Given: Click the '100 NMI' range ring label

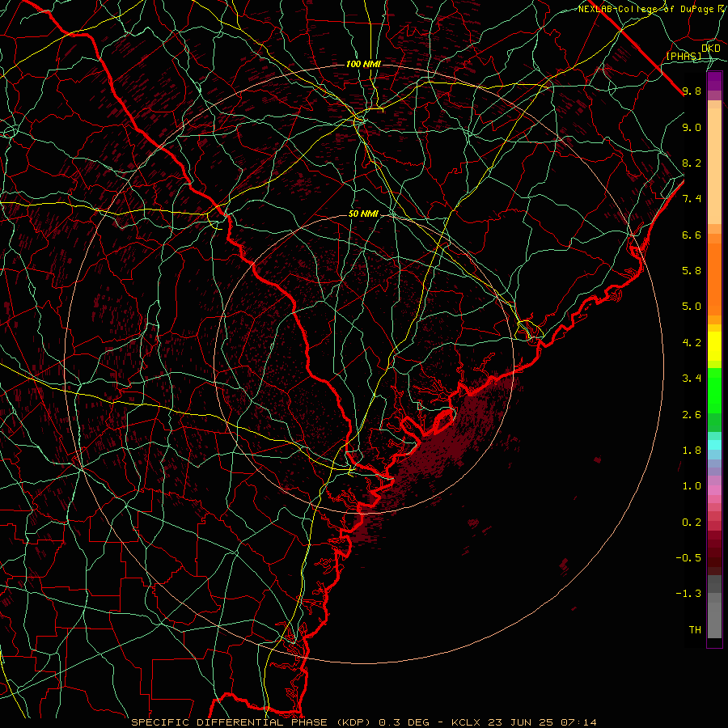Looking at the screenshot, I should pyautogui.click(x=363, y=64).
